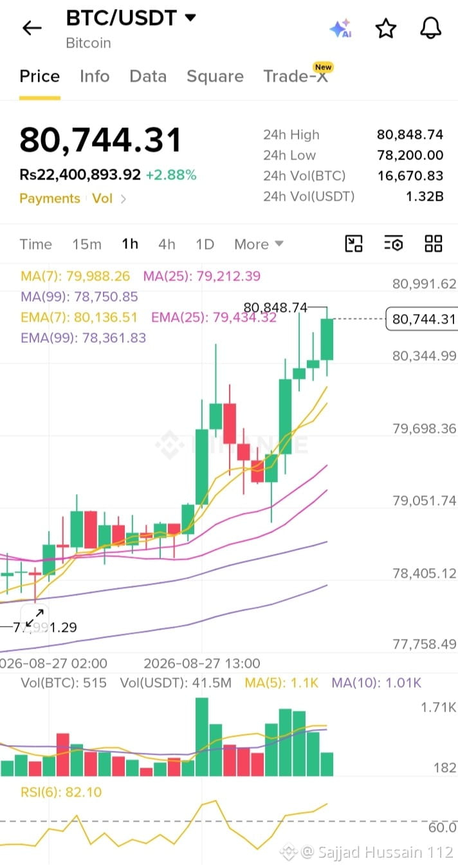Click the Vol(BTC): 515 label
Viewport: 458px width, 868px height.
[64, 683]
